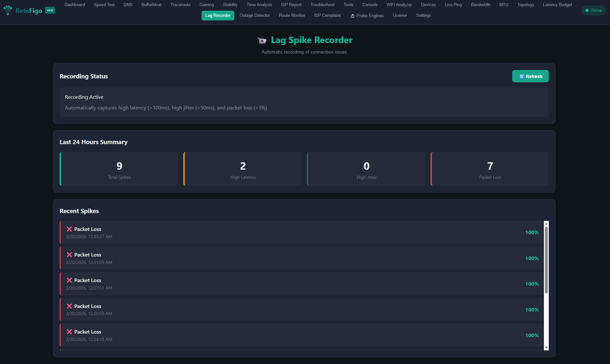Click the Recent Spikes scrollbar thumb

pos(546,260)
